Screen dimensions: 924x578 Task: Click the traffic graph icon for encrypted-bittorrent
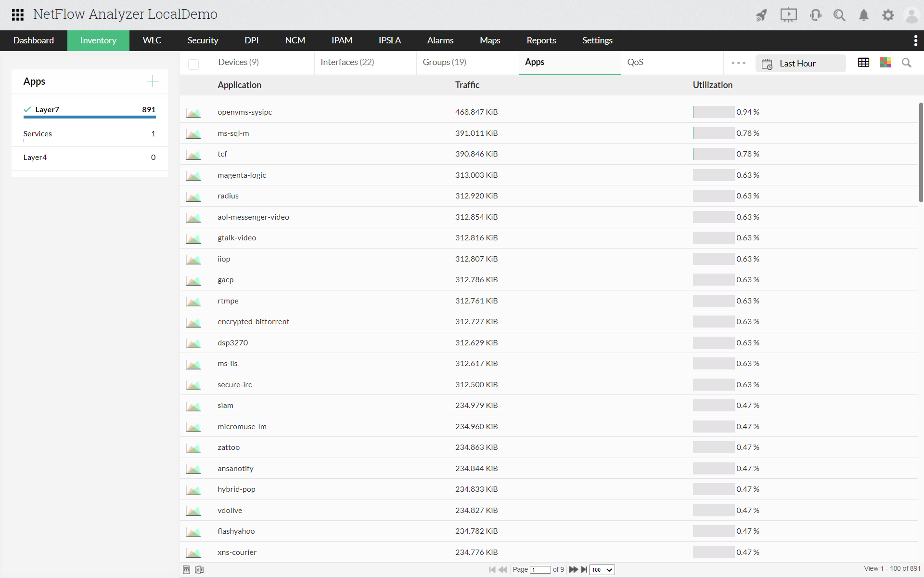[193, 321]
